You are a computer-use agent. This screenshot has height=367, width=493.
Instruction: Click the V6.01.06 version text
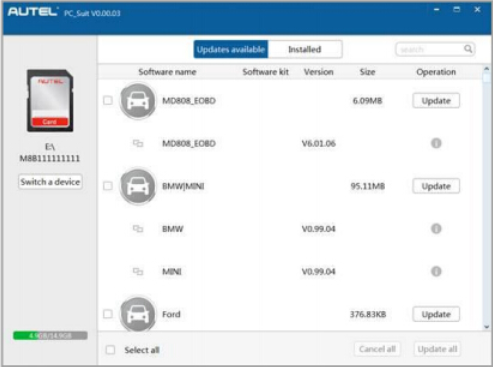tap(318, 144)
